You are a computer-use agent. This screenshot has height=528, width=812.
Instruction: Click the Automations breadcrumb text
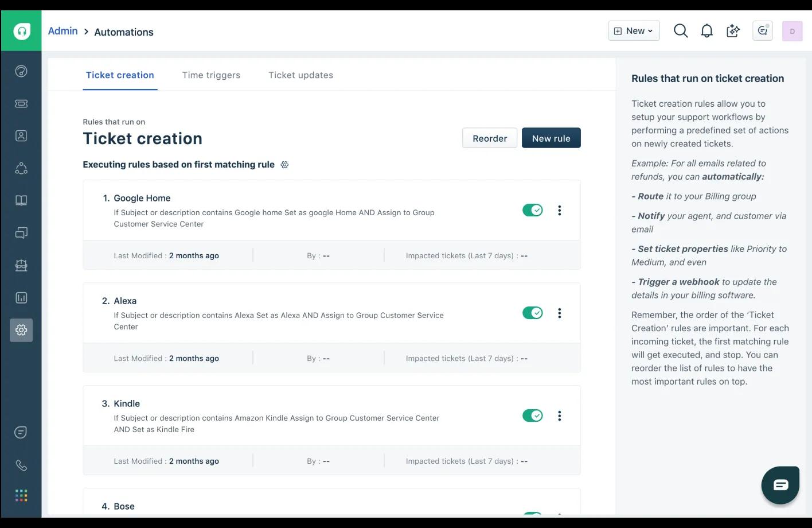click(124, 32)
